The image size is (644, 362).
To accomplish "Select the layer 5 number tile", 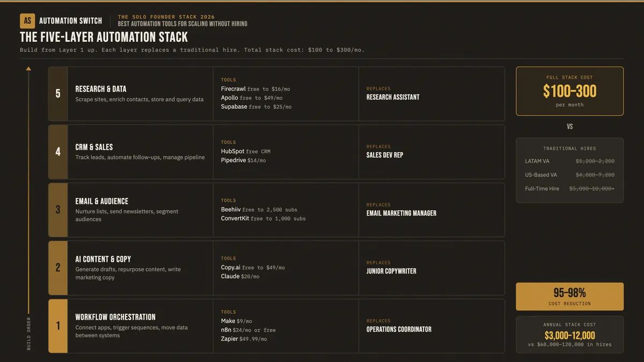I will (x=58, y=94).
